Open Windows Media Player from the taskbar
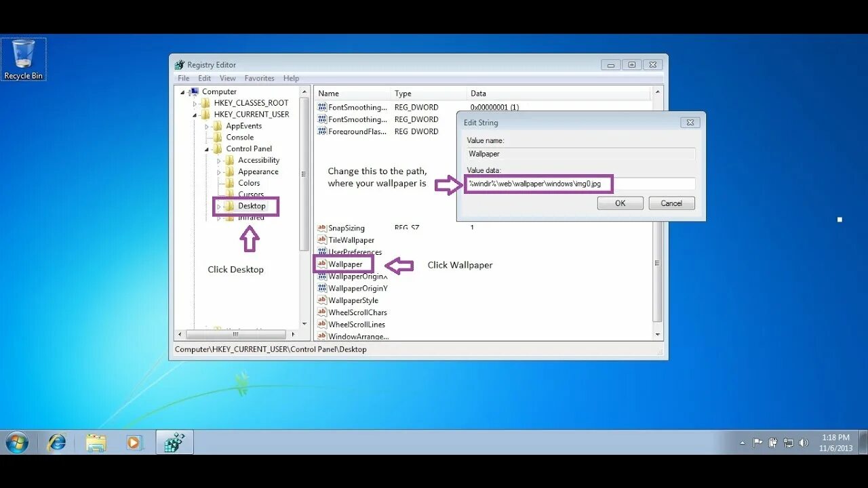Screen dimensions: 868x488 coord(134,443)
